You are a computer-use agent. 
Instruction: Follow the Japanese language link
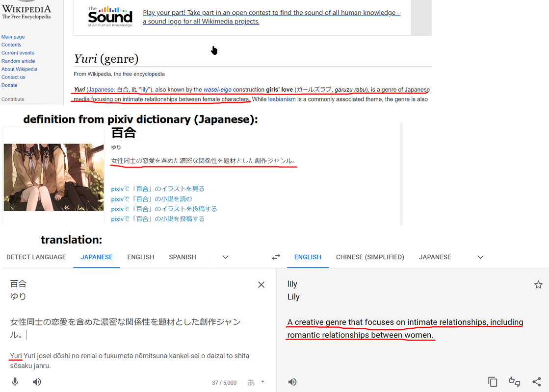click(101, 90)
